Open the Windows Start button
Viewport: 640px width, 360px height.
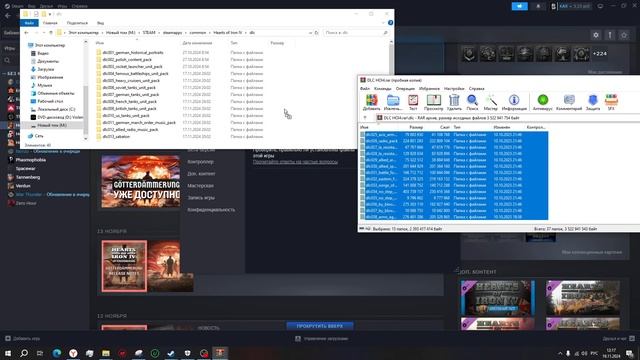(8, 353)
